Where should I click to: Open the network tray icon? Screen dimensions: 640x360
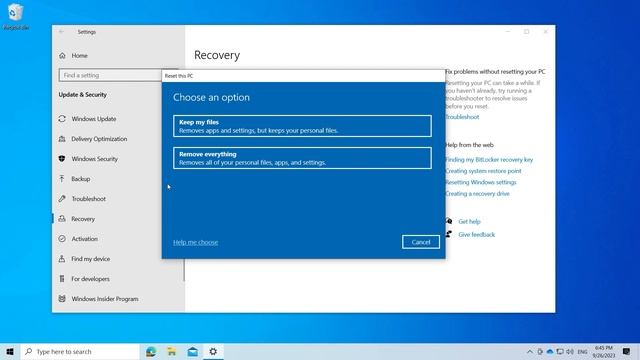(x=560, y=351)
